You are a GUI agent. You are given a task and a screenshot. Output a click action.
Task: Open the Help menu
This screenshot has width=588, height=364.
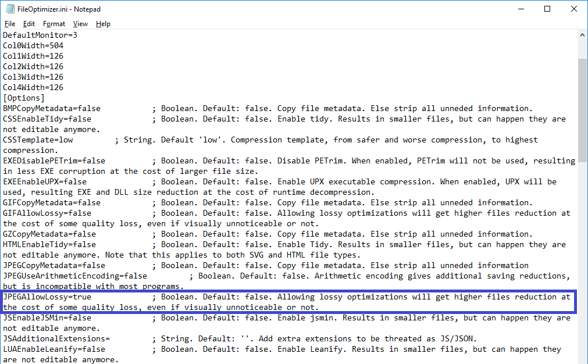[x=103, y=24]
